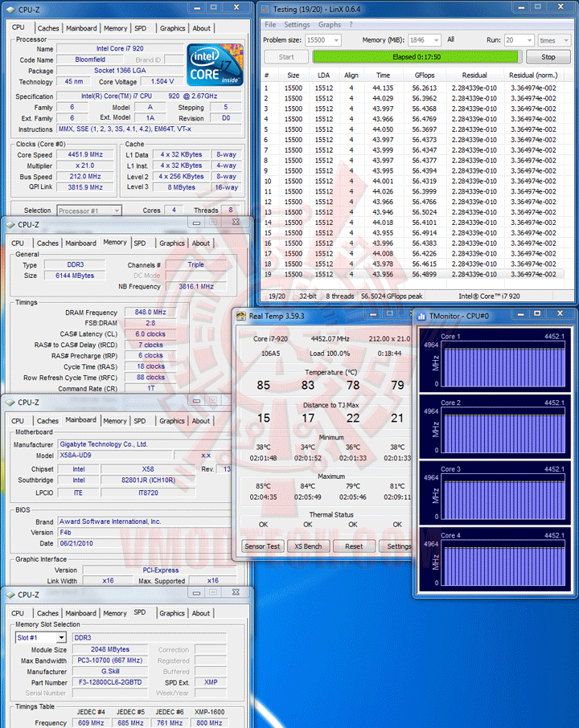The height and width of the screenshot is (728, 579).
Task: Click the disabled Start button in LinX
Action: [286, 56]
